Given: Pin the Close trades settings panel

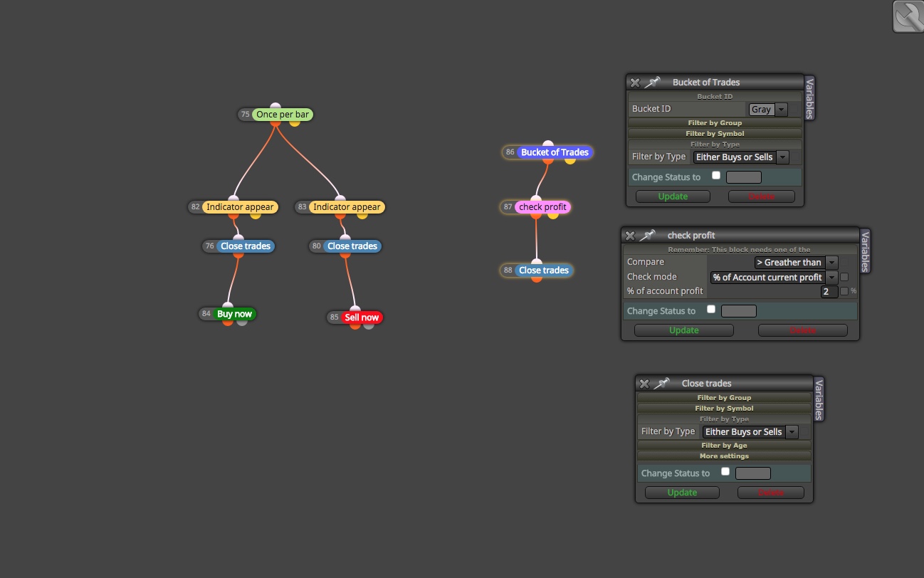Looking at the screenshot, I should [662, 383].
